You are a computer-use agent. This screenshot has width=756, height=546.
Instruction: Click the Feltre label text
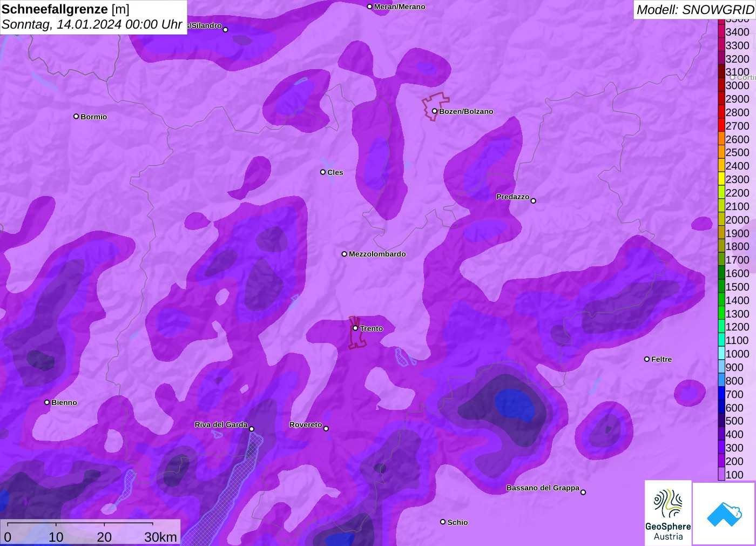tap(661, 359)
